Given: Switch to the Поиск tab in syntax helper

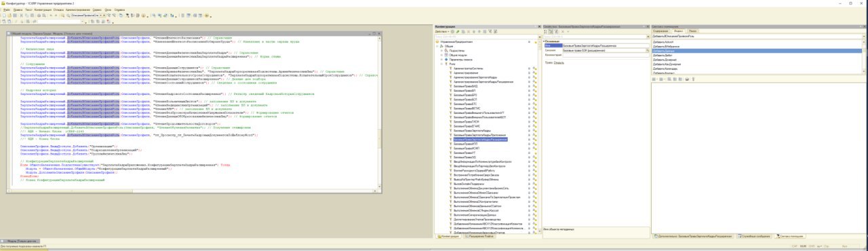Looking at the screenshot, I should (x=692, y=31).
